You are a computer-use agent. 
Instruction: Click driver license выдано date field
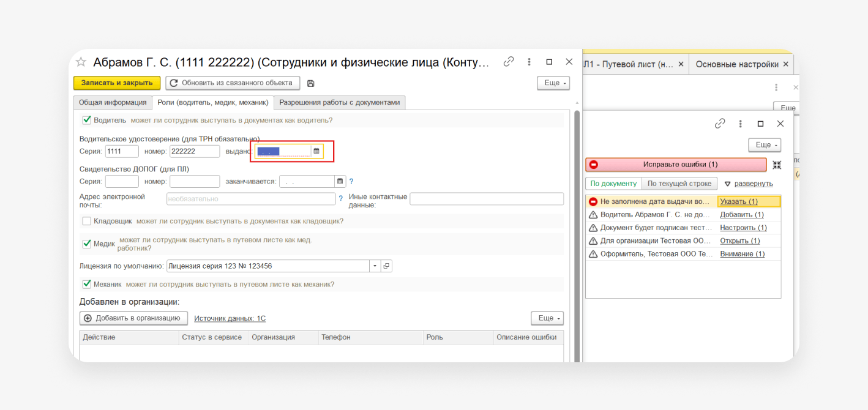(x=283, y=151)
